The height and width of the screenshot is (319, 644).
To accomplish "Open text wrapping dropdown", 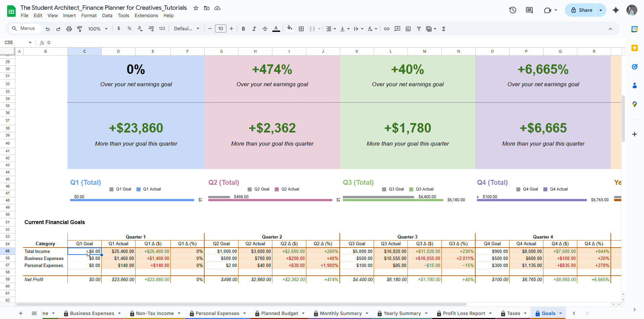I will 359,29.
